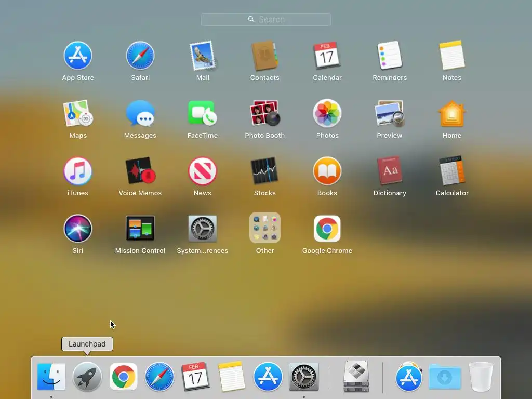
Task: Launch iTunes
Action: (78, 171)
